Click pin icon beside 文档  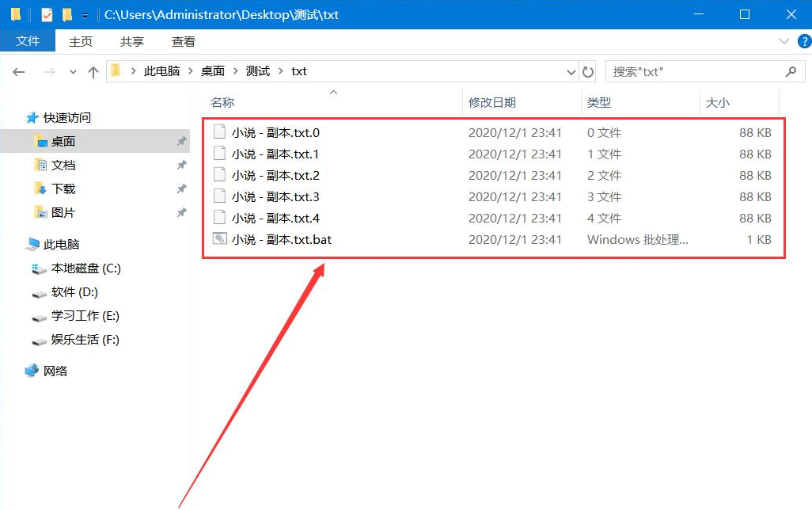(x=181, y=165)
